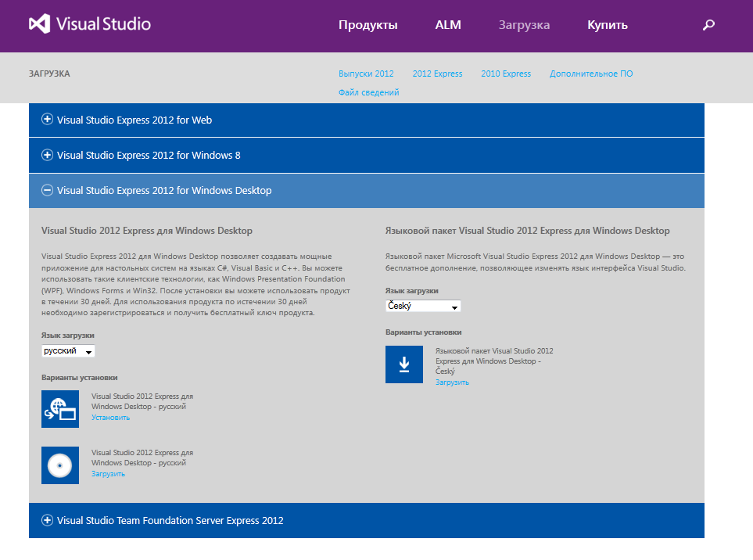Screen dimensions: 753x560
Task: Click the language pack download arrow icon
Action: pyautogui.click(x=404, y=364)
